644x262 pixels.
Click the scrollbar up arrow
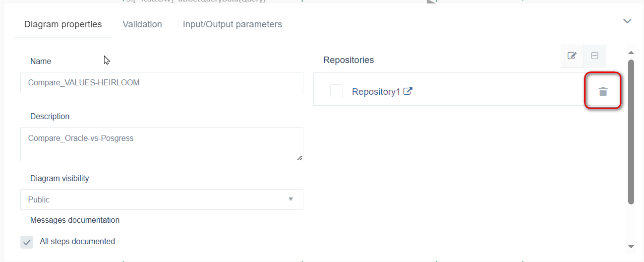coord(631,53)
